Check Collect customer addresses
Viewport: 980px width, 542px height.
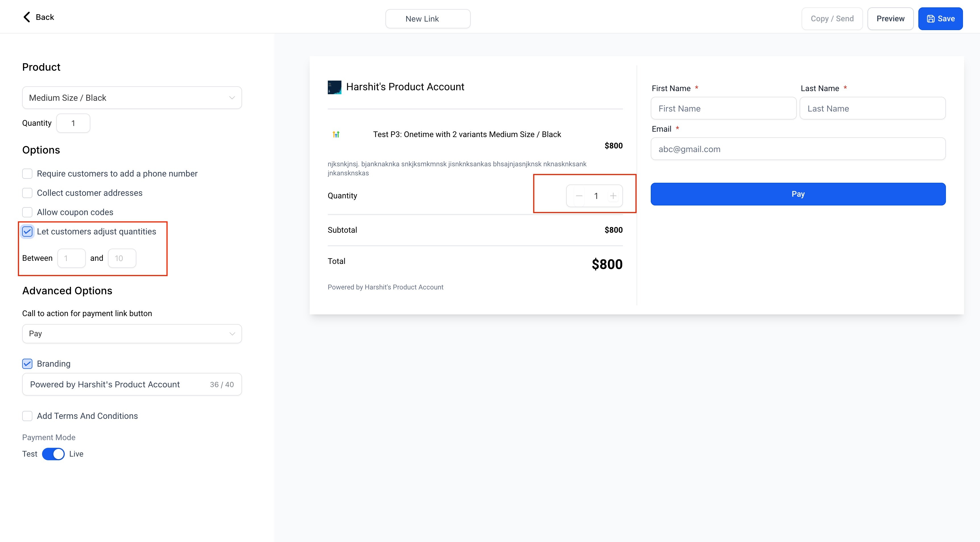[27, 193]
